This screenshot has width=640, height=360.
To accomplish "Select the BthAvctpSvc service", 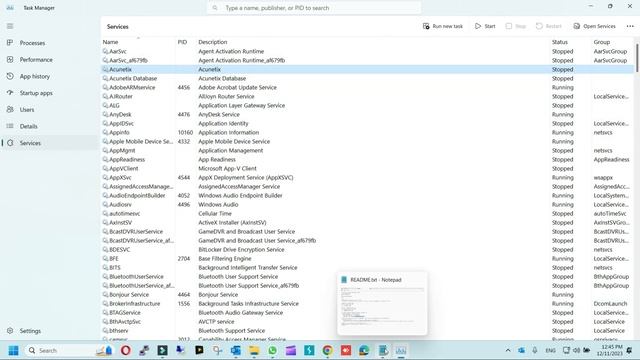I will [367, 322].
